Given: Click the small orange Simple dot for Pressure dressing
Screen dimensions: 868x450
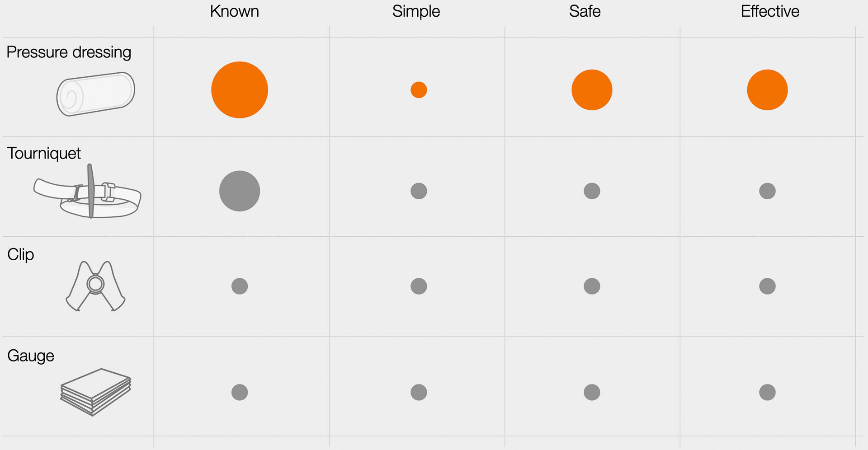Looking at the screenshot, I should (419, 90).
